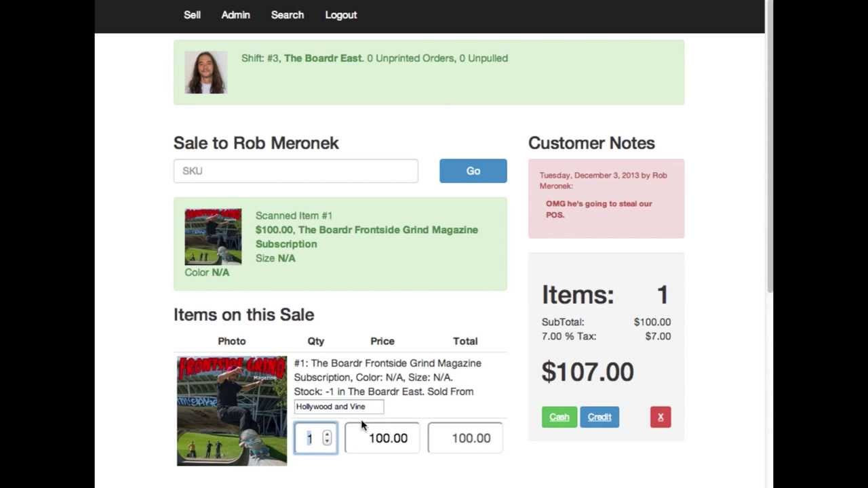This screenshot has height=488, width=868.
Task: Click the scanned item photo in green panel
Action: [213, 237]
